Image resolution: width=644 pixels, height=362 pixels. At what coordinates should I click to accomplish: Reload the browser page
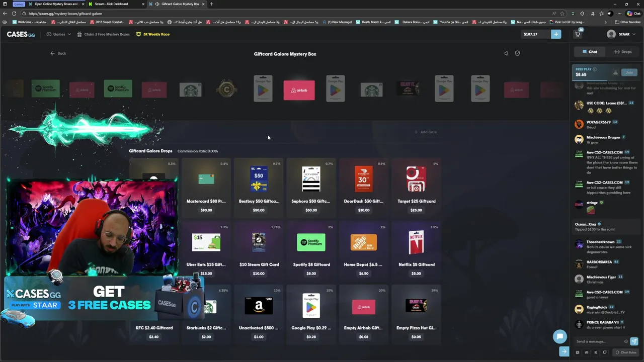(14, 14)
